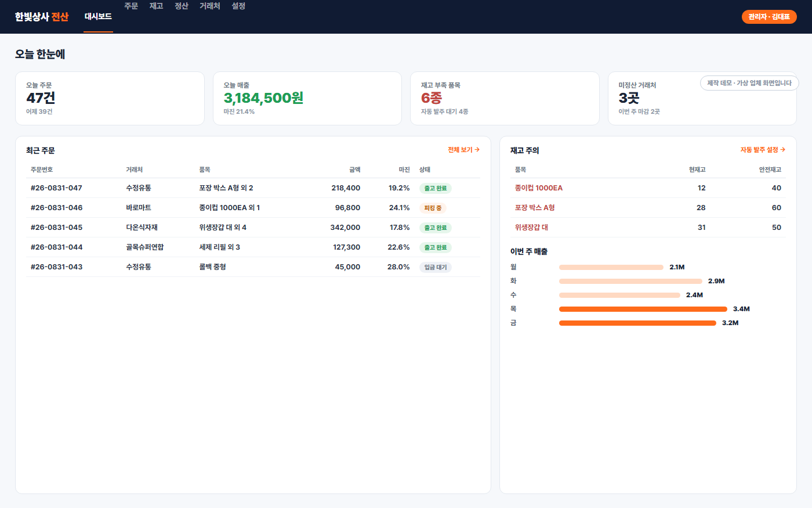812x508 pixels.
Task: Go to the 정산 navigation item
Action: [x=182, y=6]
